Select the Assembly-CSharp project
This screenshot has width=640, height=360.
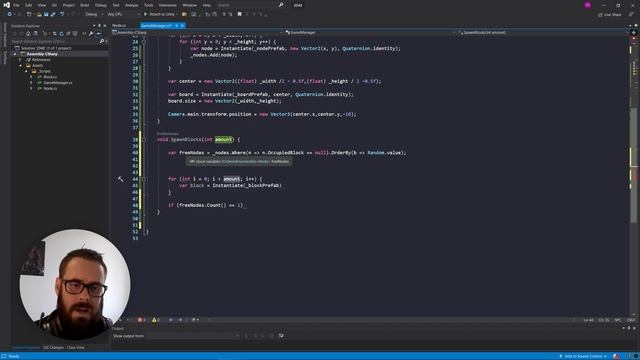[42, 54]
